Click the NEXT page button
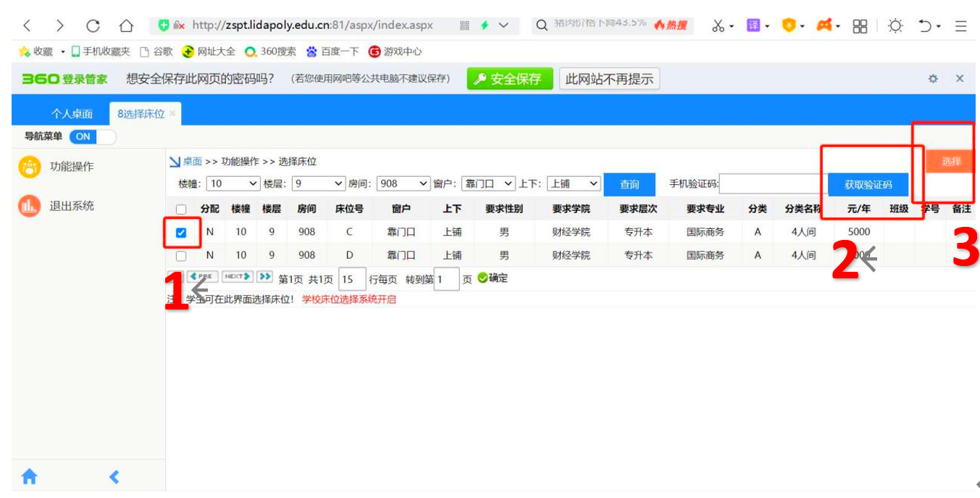This screenshot has height=498, width=980. pos(238,277)
